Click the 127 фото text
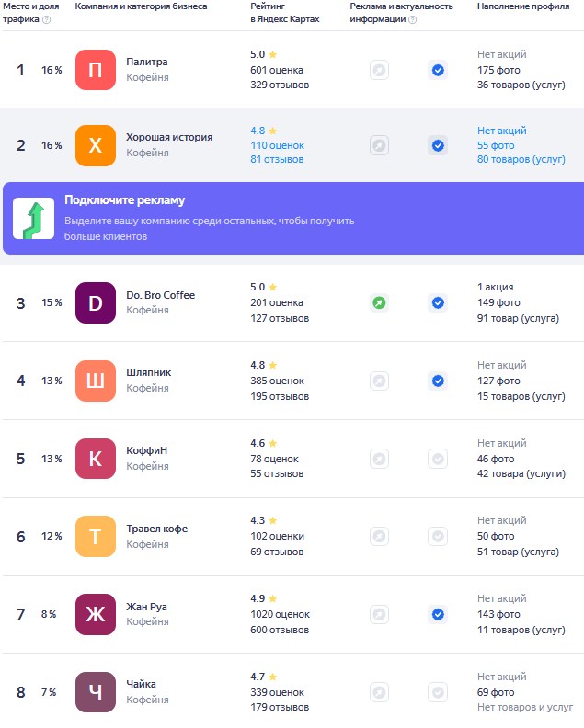 tap(498, 381)
